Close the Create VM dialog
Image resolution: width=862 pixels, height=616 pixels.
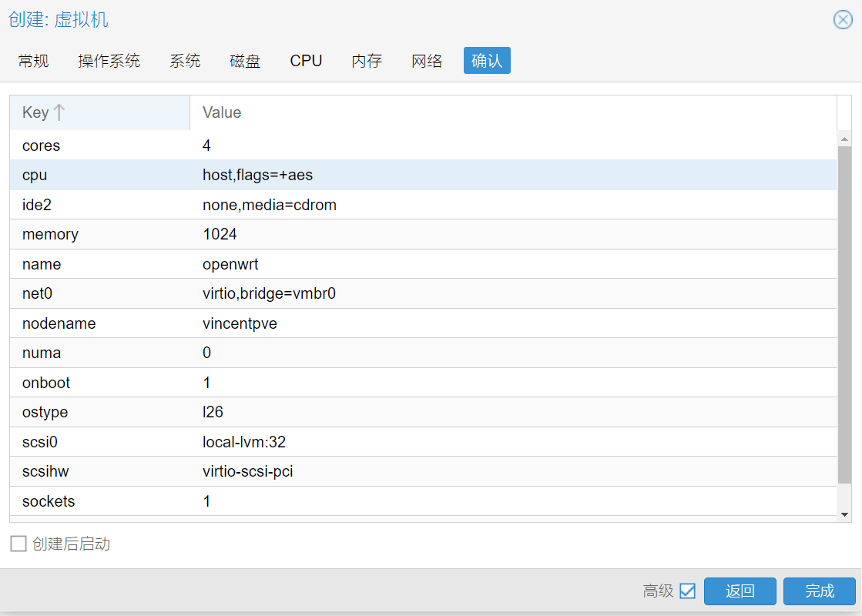[x=843, y=20]
